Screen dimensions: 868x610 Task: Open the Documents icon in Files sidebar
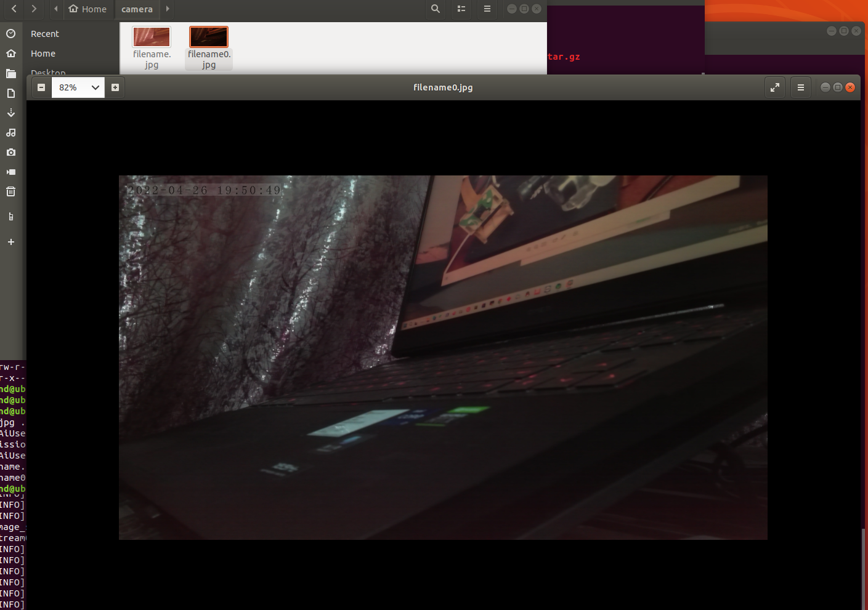click(x=11, y=94)
